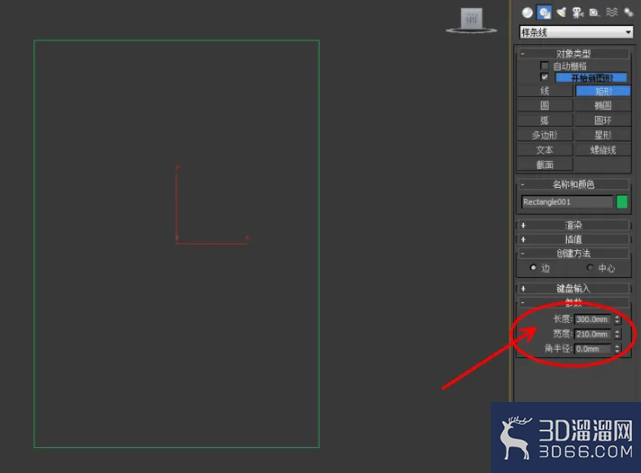This screenshot has height=473, width=641.
Task: Open the Space Warps wave icon
Action: click(612, 13)
